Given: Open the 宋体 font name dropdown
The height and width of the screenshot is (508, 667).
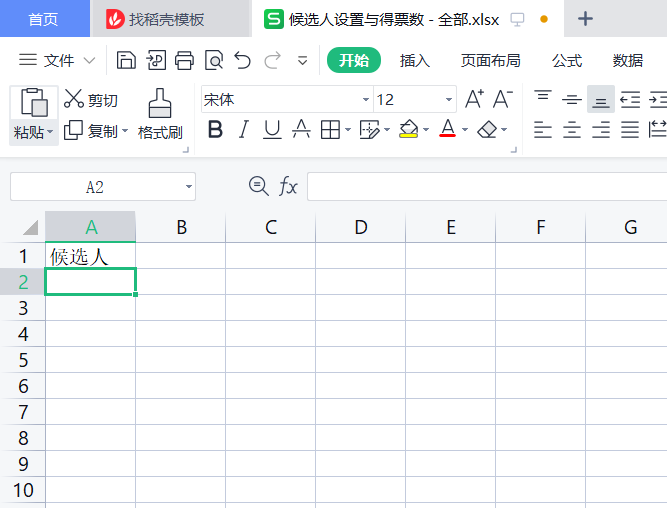Looking at the screenshot, I should coord(365,100).
